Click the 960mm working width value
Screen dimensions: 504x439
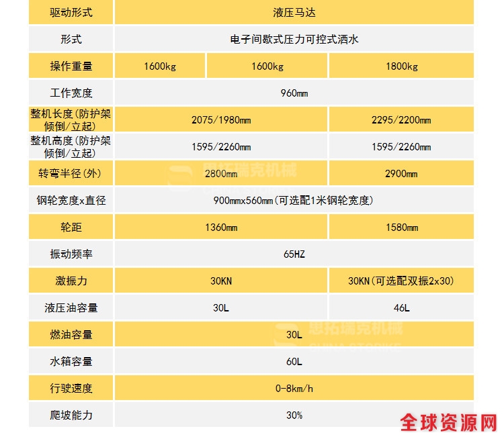(294, 93)
